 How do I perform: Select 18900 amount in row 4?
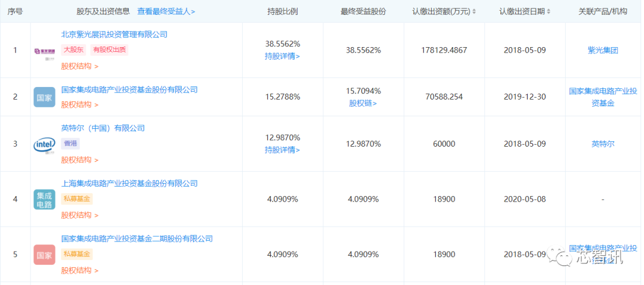pyautogui.click(x=444, y=199)
